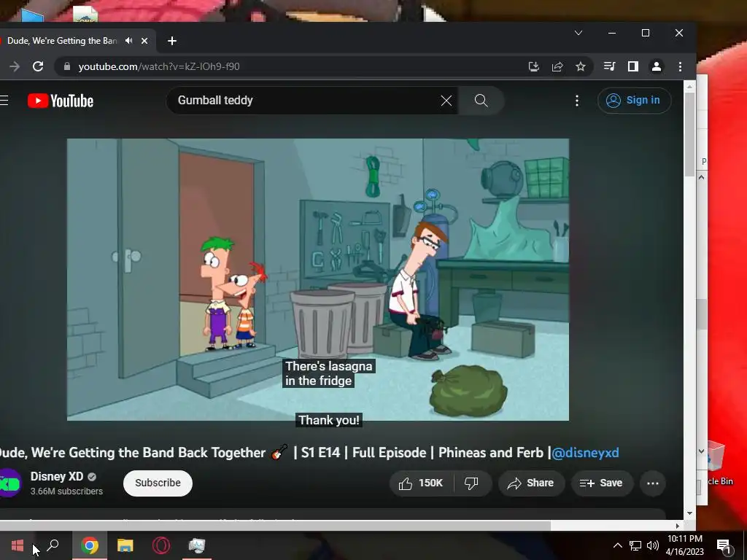Click the horizontal scrollbar thumb
This screenshot has height=560, width=747.
click(x=275, y=526)
